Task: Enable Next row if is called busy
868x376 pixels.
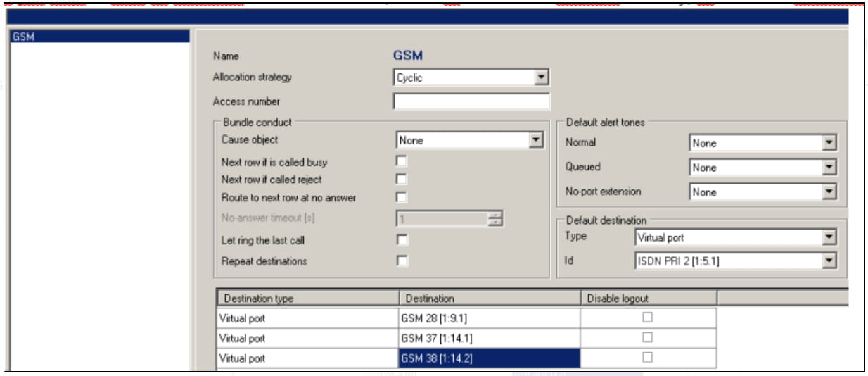Action: coord(402,161)
